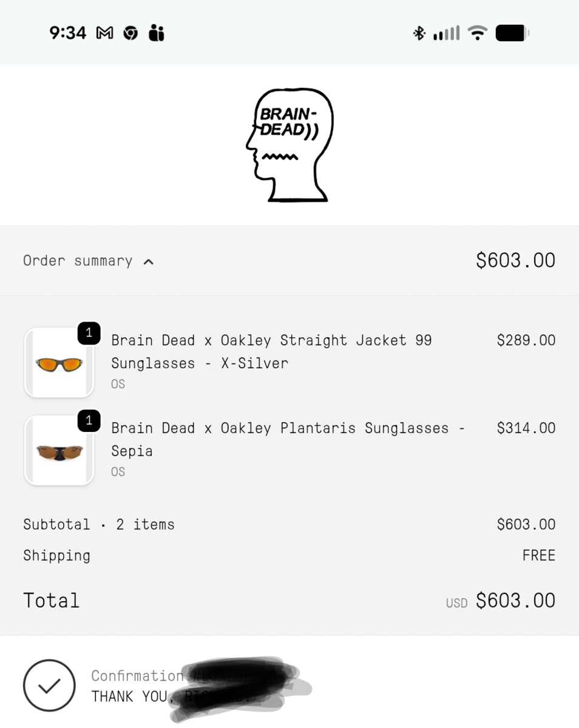Tap the Chrome icon in status bar

coord(130,33)
